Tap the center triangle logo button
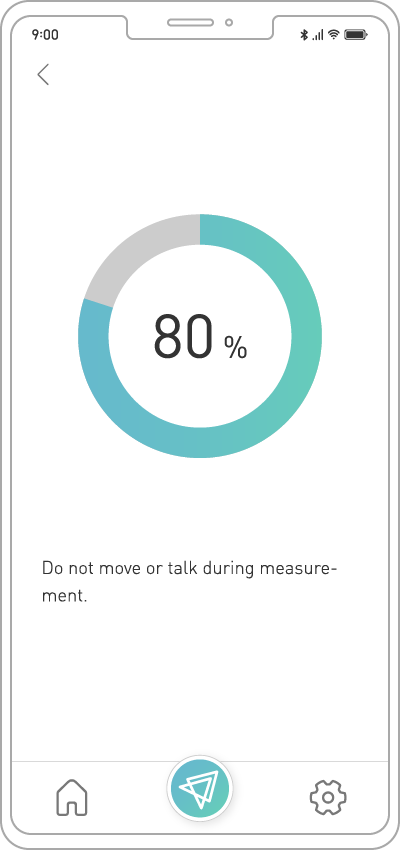Screen dimensions: 400x850 [x=200, y=788]
